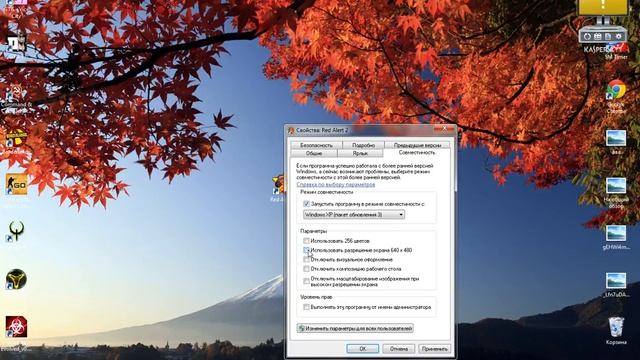Enable 640 x 480 screen resolution option
Image resolution: width=640 pixels, height=360 pixels.
306,250
